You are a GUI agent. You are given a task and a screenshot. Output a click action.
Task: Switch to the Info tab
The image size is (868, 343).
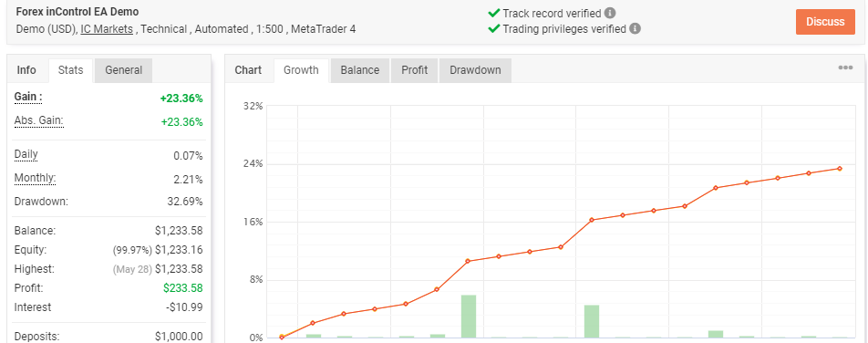(x=26, y=70)
